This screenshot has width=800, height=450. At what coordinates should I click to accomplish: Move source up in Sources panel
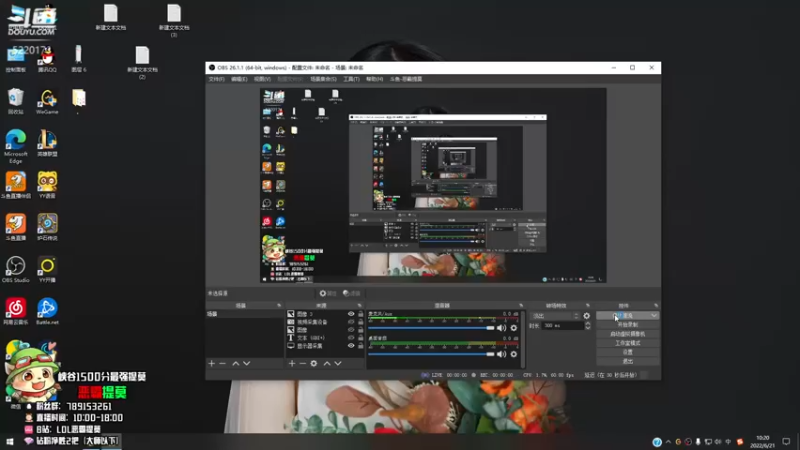coord(327,363)
